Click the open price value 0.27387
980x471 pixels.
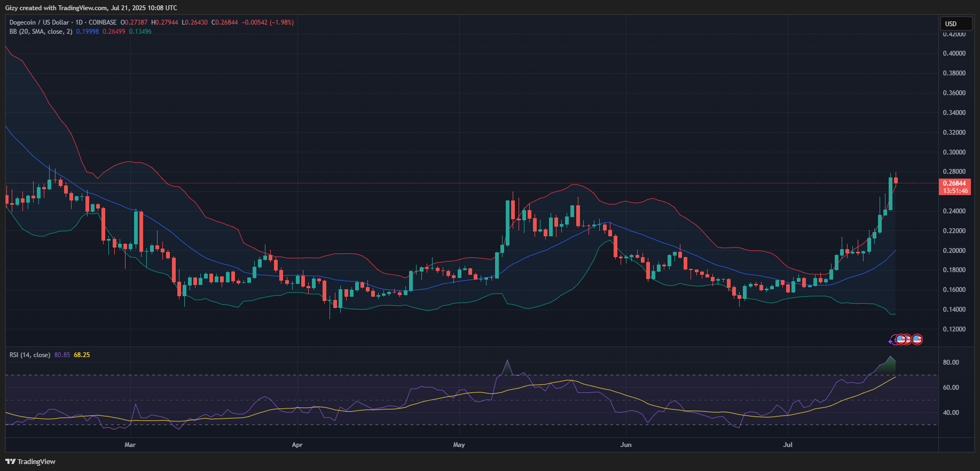pyautogui.click(x=136, y=22)
